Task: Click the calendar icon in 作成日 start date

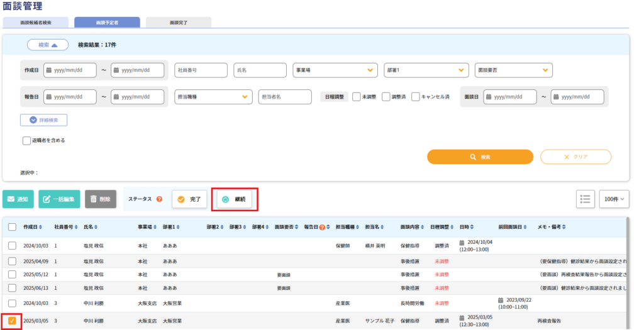Action: click(48, 70)
